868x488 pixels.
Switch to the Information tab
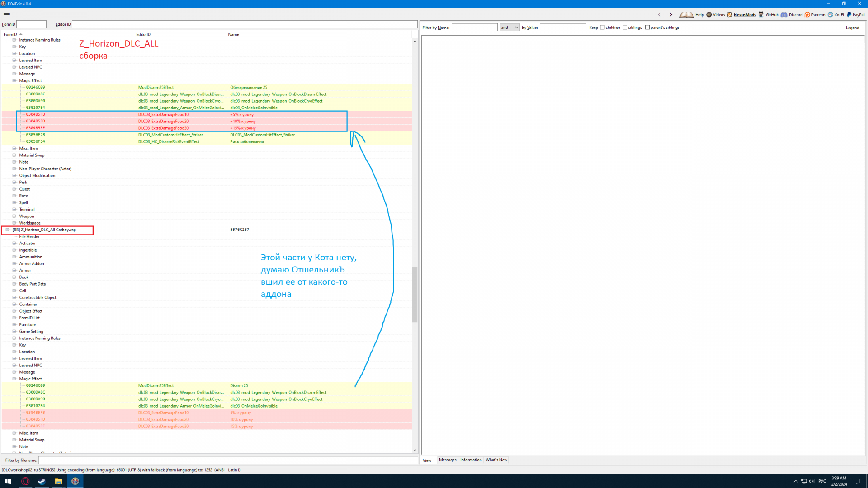point(471,460)
